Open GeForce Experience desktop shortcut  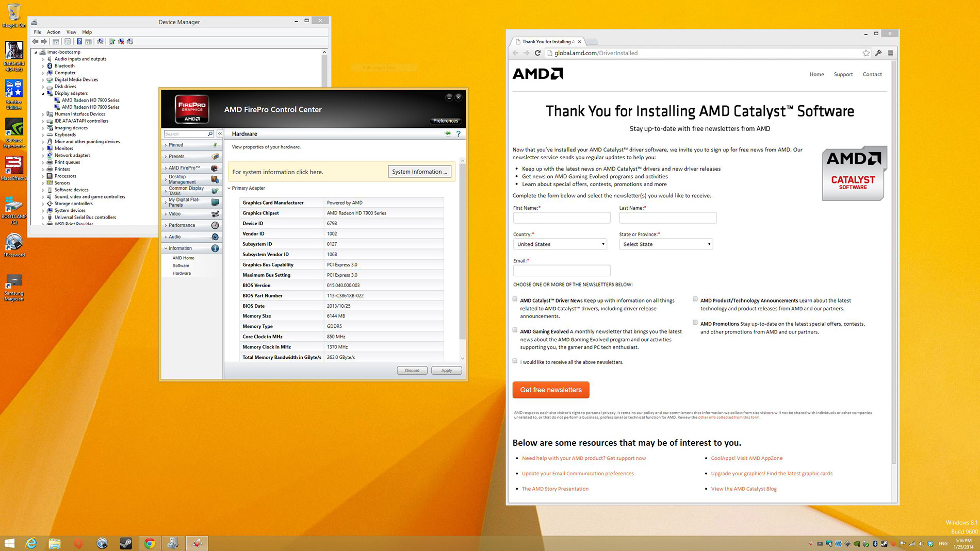coord(14,132)
